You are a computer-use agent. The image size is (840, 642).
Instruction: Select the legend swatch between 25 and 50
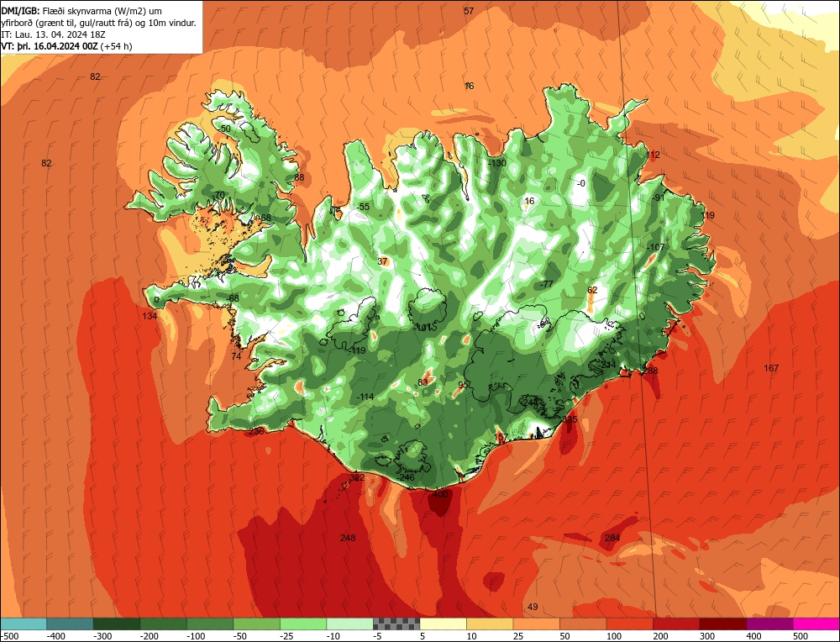pos(536,624)
